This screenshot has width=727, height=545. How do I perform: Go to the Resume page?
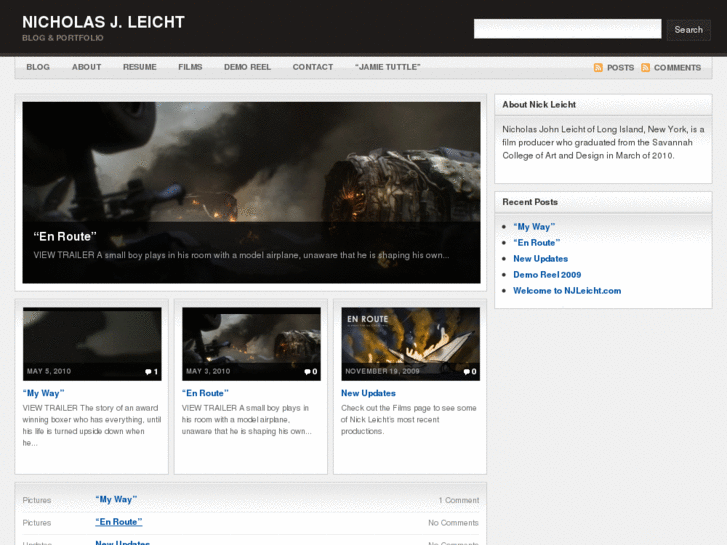pyautogui.click(x=140, y=67)
